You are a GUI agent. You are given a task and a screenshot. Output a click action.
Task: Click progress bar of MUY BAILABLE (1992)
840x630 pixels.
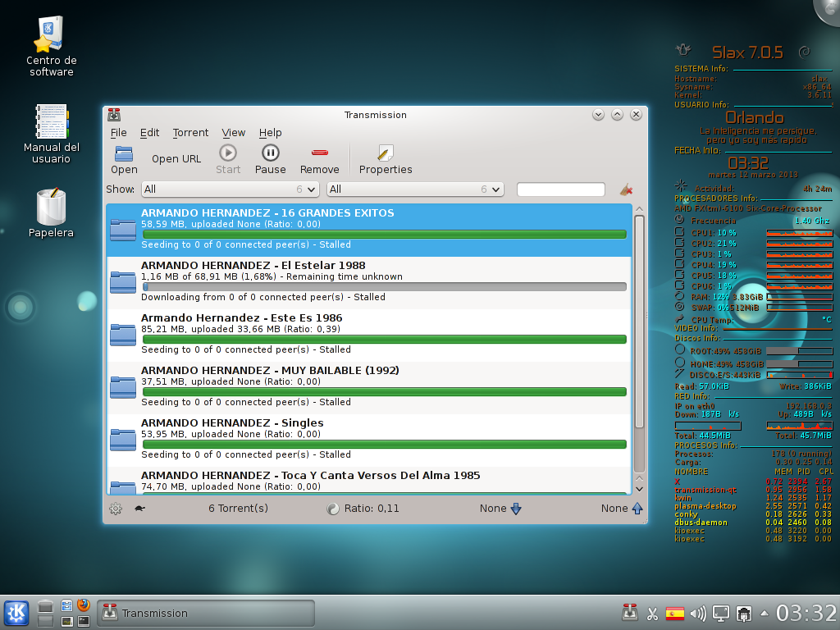tap(385, 391)
